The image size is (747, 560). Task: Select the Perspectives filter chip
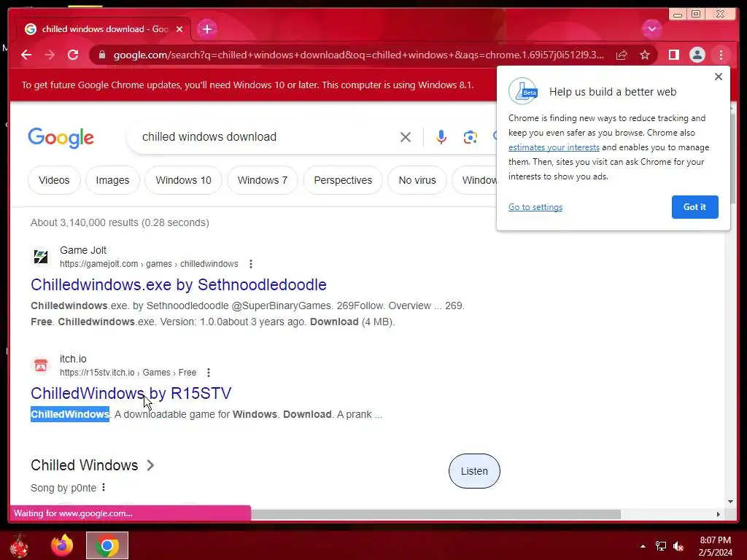click(x=343, y=181)
